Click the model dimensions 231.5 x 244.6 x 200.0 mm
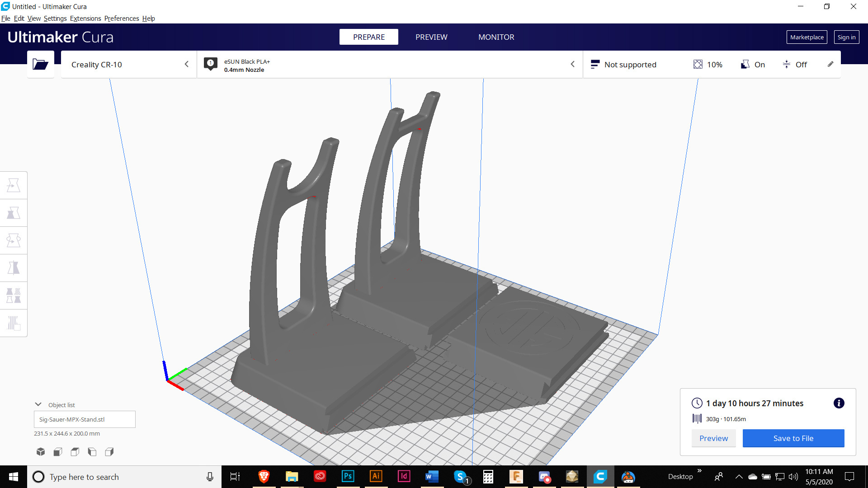This screenshot has width=868, height=488. (67, 433)
